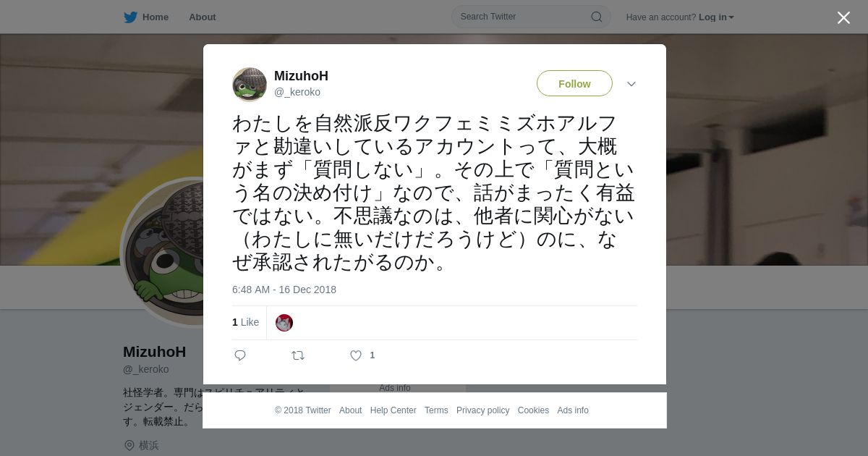
Task: Open Cookies footer link
Action: click(533, 410)
